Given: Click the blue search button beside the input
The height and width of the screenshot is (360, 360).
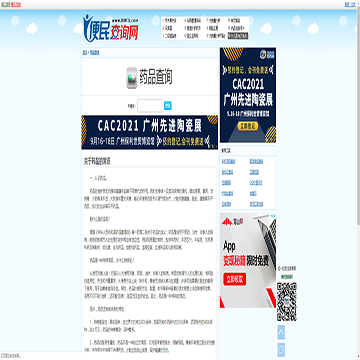Looking at the screenshot, I should point(168,106).
